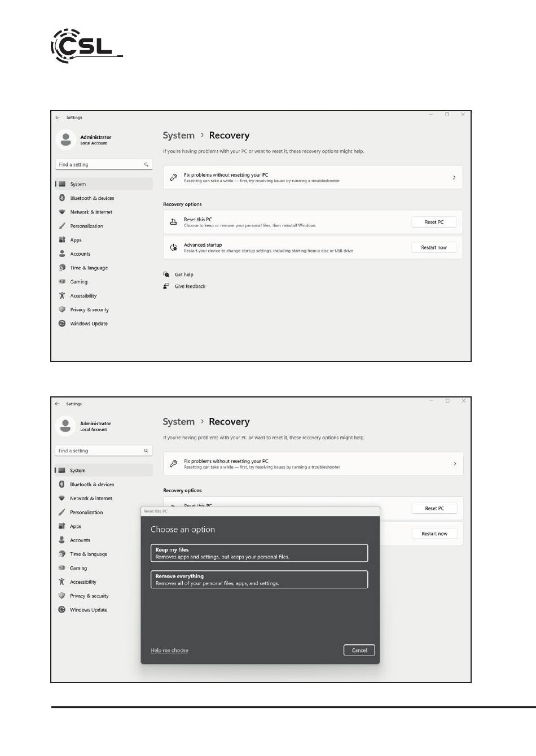The width and height of the screenshot is (536, 756).
Task: Click the Apps icon in window with dialog
Action: 61,526
